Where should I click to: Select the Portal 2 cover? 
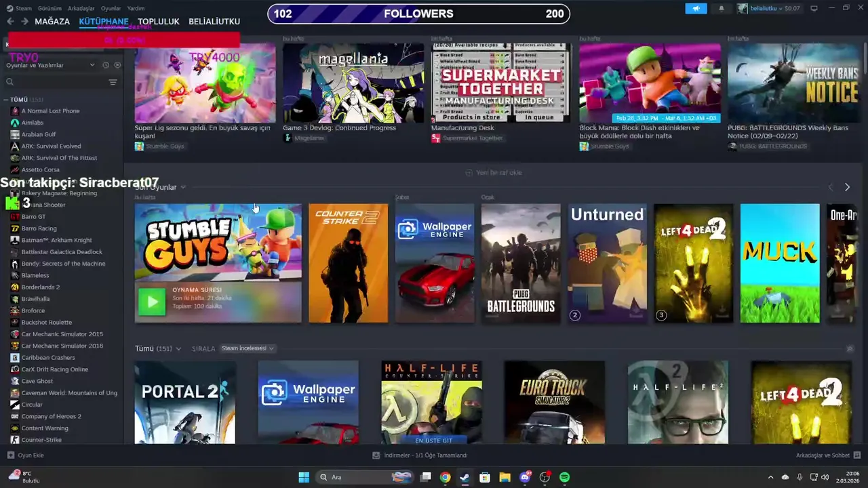(x=185, y=403)
